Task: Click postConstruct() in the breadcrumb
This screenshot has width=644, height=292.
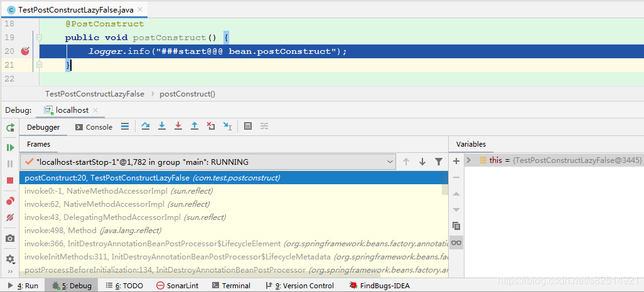Action: 187,94
